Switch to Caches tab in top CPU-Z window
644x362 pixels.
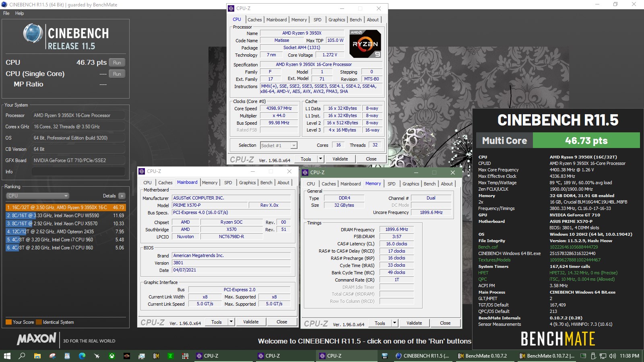tap(255, 20)
